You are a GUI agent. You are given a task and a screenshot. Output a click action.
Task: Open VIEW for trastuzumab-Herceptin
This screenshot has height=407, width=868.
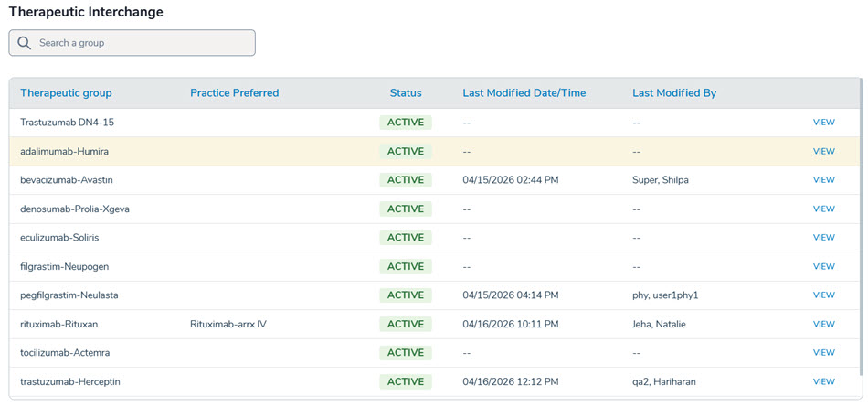pos(823,382)
